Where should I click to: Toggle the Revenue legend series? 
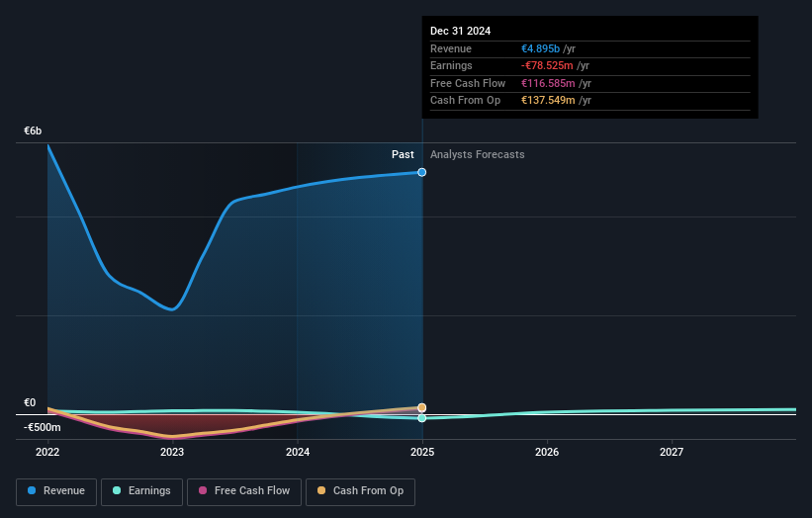click(56, 491)
